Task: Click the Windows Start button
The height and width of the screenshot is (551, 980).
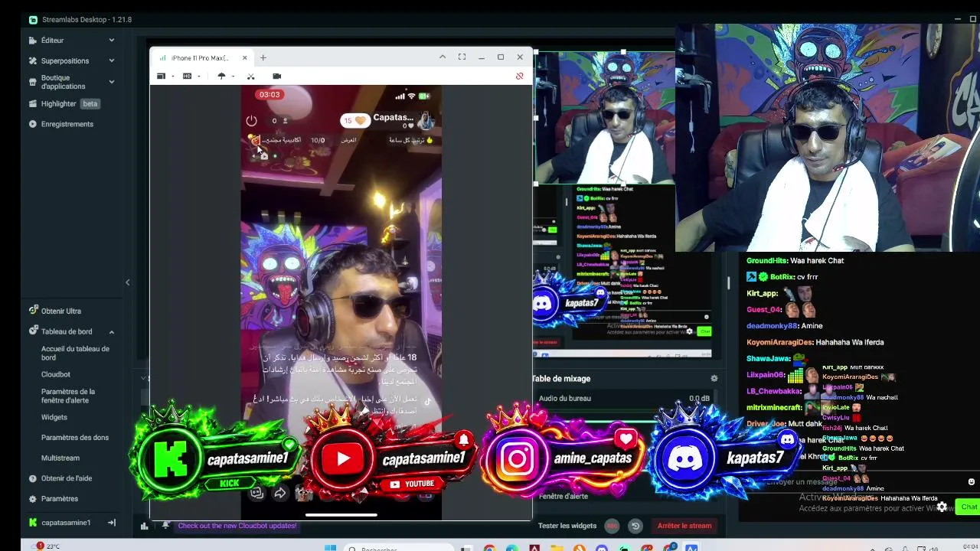Action: click(x=330, y=547)
